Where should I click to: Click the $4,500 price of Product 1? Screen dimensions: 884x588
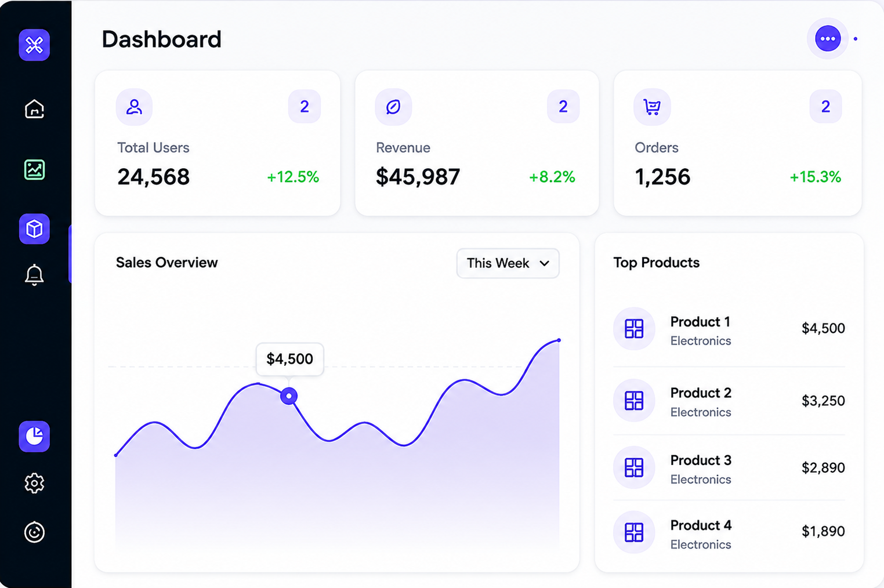point(823,328)
